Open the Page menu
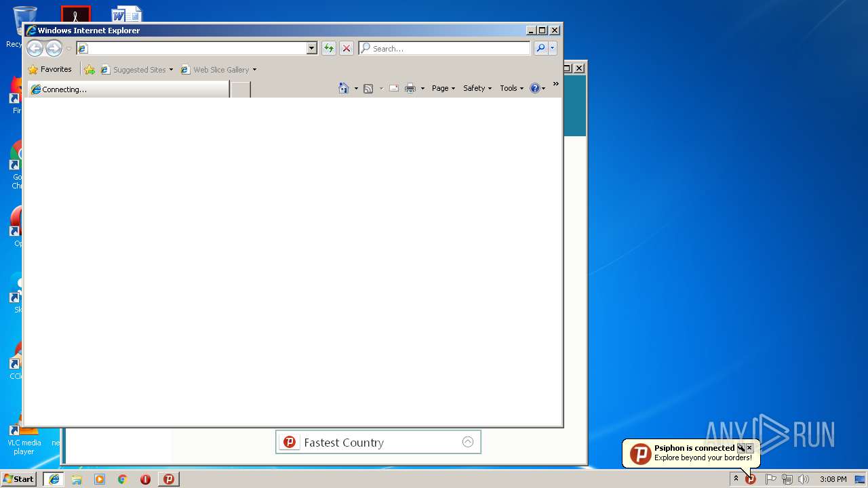The image size is (868, 488). (x=443, y=88)
